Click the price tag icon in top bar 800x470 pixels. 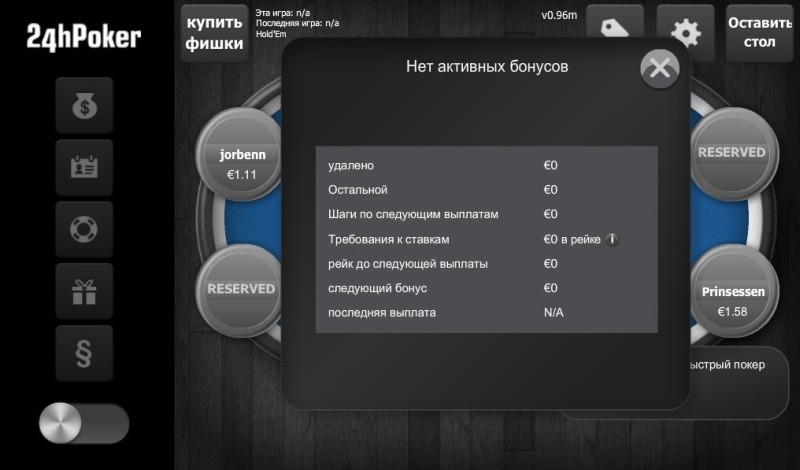pos(615,28)
